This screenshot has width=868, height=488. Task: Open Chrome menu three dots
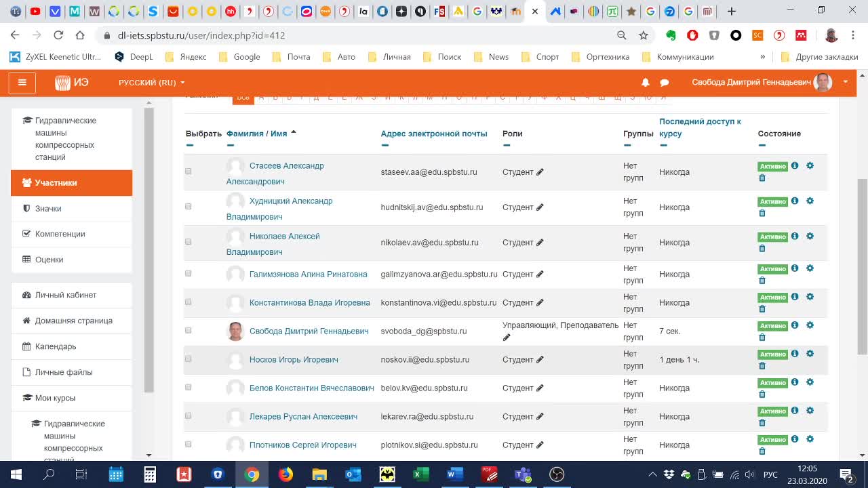click(853, 35)
